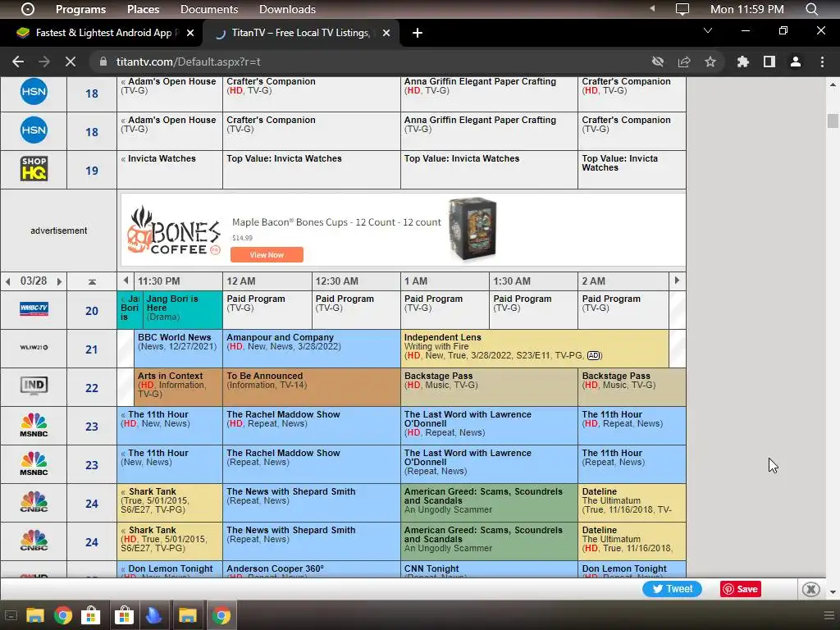Open Jang Bori is Here Drama listing

point(183,309)
